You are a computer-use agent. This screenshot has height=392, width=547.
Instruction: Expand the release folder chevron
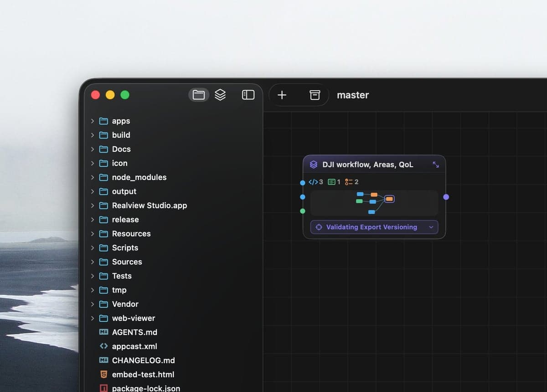[93, 220]
